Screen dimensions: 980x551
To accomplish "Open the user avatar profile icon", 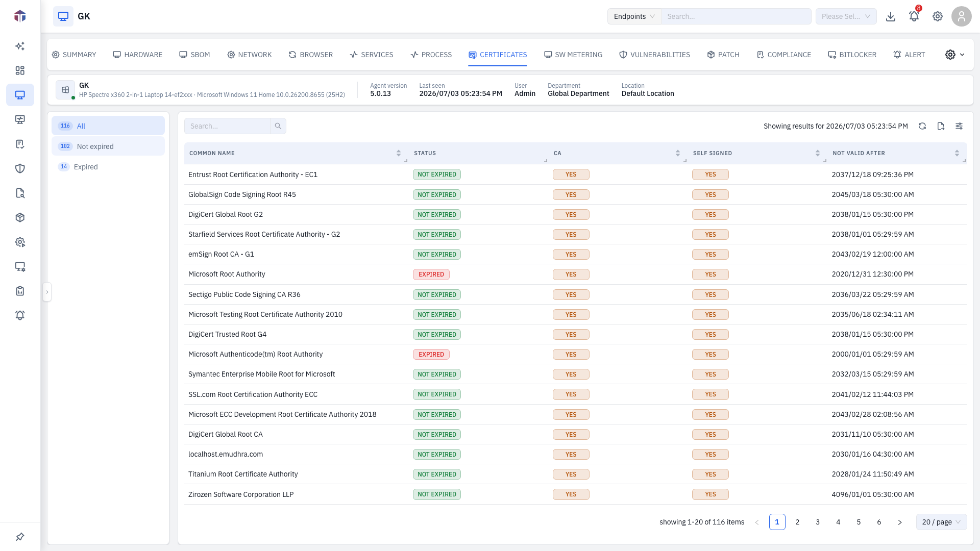I will point(961,16).
